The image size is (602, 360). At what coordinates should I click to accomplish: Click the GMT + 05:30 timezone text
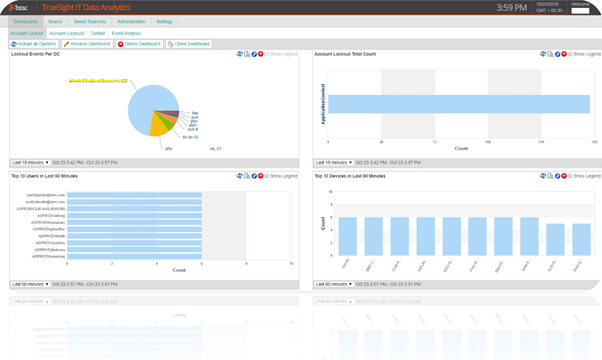[x=549, y=10]
